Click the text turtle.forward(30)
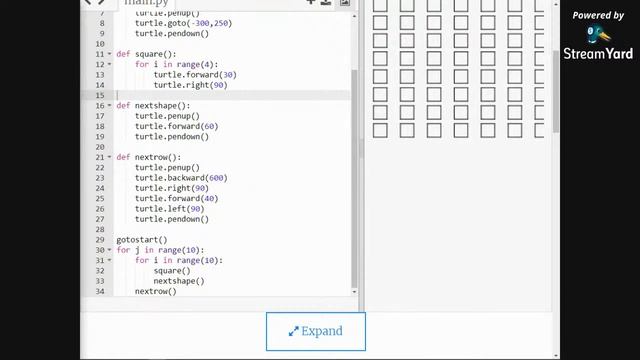 195,75
